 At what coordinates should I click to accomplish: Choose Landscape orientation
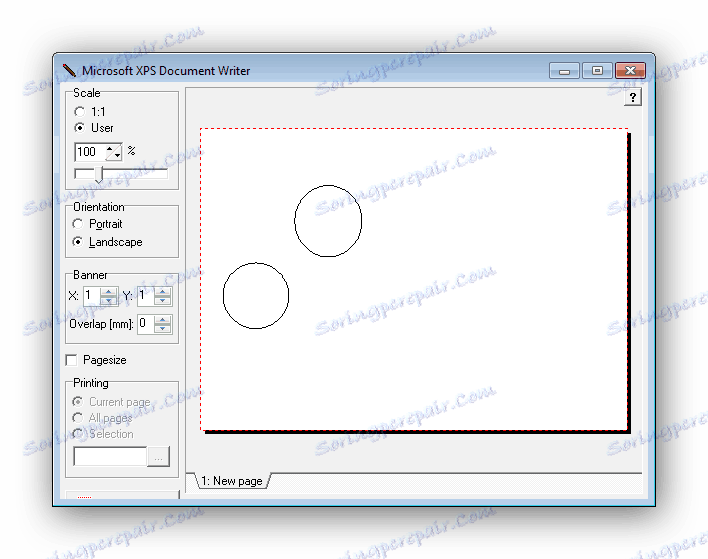78,242
